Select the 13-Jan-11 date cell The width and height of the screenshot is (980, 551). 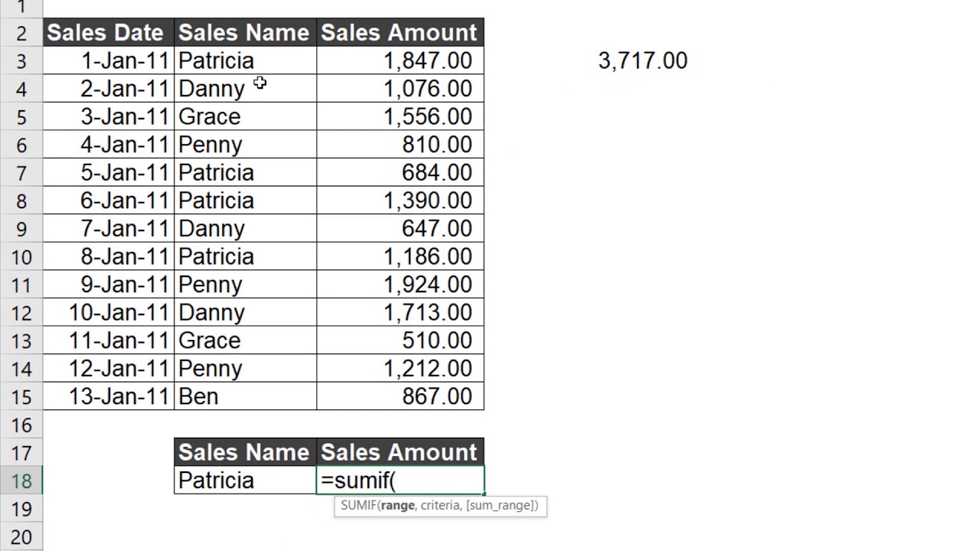click(108, 396)
